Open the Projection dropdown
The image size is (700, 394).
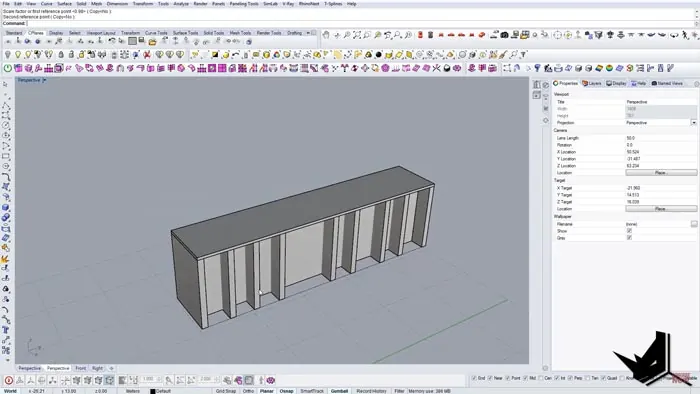click(693, 123)
